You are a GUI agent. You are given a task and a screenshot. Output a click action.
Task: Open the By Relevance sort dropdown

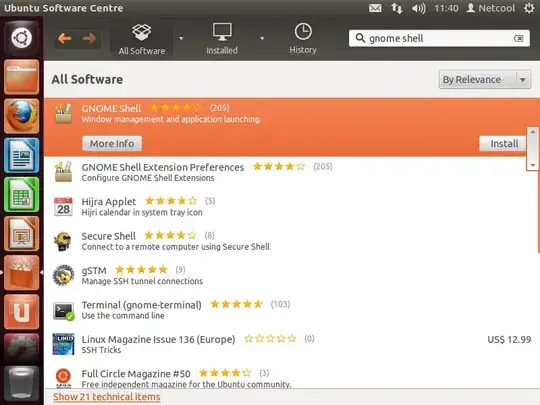485,80
